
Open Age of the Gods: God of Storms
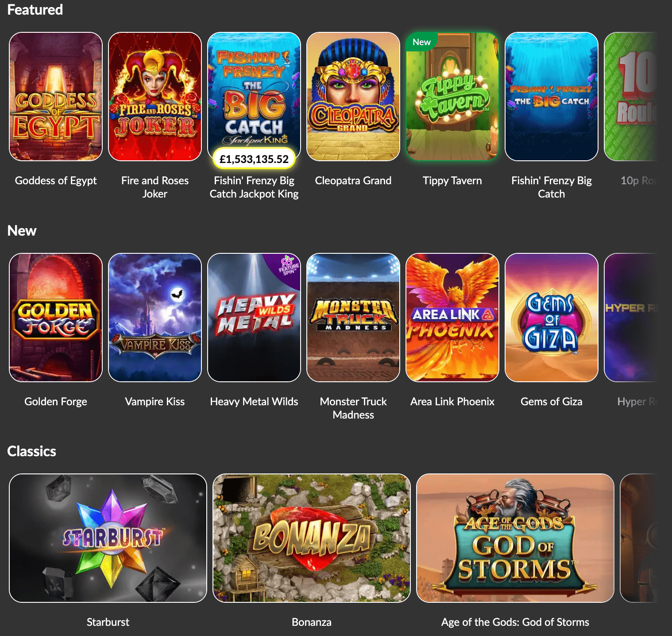(x=515, y=538)
